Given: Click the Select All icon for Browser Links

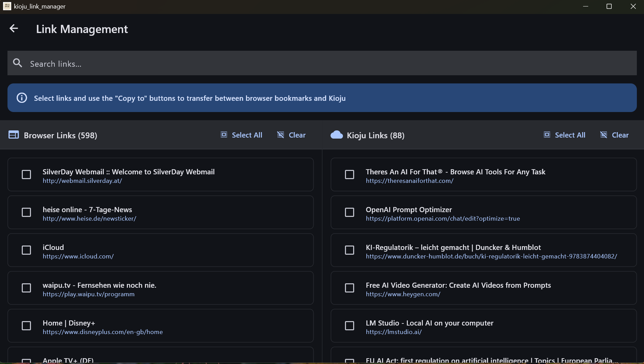Looking at the screenshot, I should tap(224, 134).
